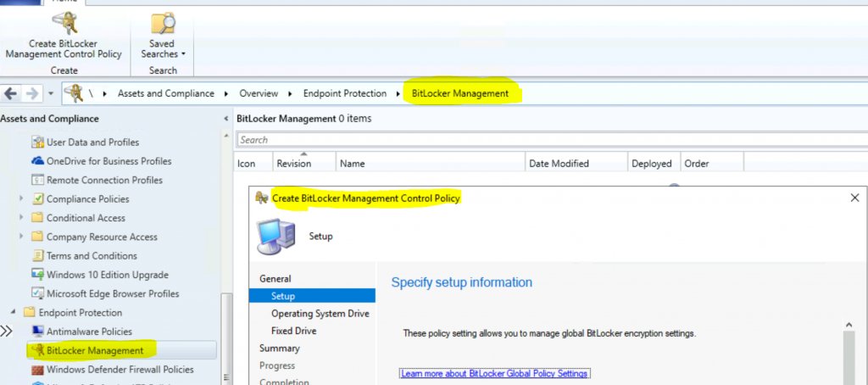Image resolution: width=868 pixels, height=385 pixels.
Task: Click wizard content scroll up arrow
Action: click(x=848, y=325)
